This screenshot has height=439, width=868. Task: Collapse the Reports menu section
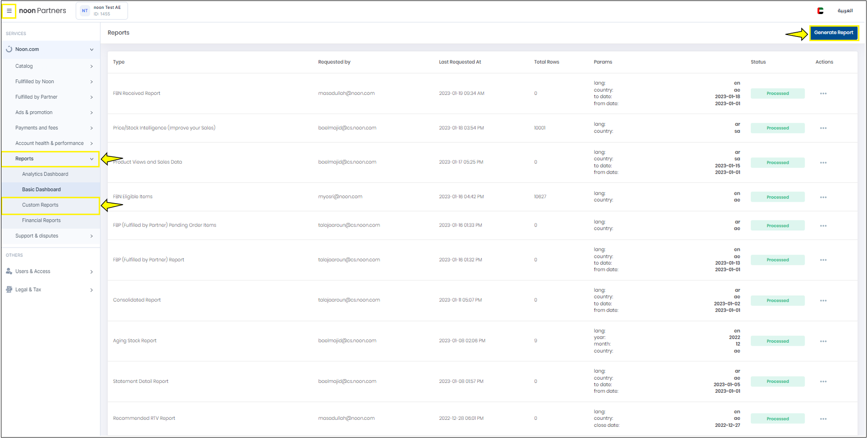92,159
